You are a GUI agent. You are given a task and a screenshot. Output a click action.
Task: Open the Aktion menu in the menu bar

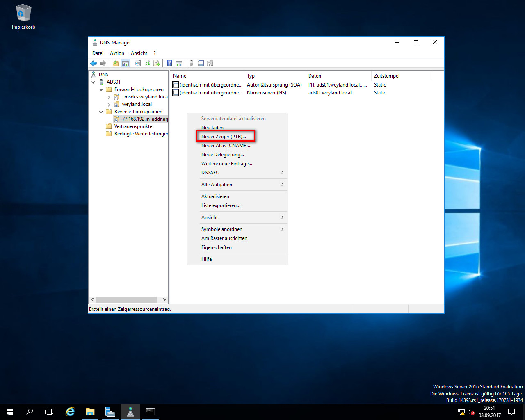tap(117, 53)
